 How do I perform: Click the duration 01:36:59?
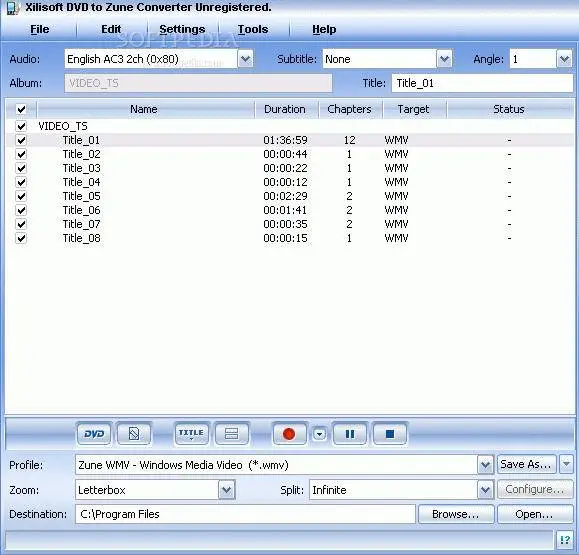click(x=285, y=140)
